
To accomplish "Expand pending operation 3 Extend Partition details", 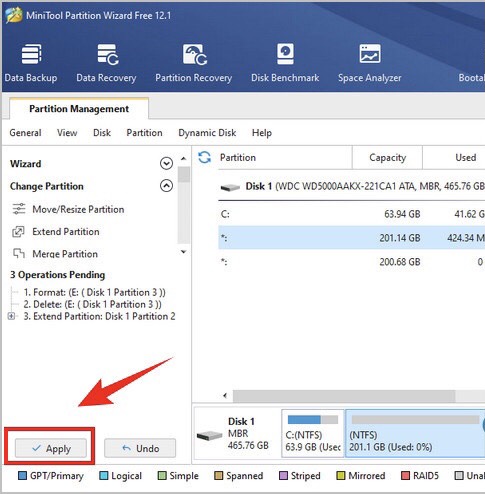I will [x=11, y=316].
